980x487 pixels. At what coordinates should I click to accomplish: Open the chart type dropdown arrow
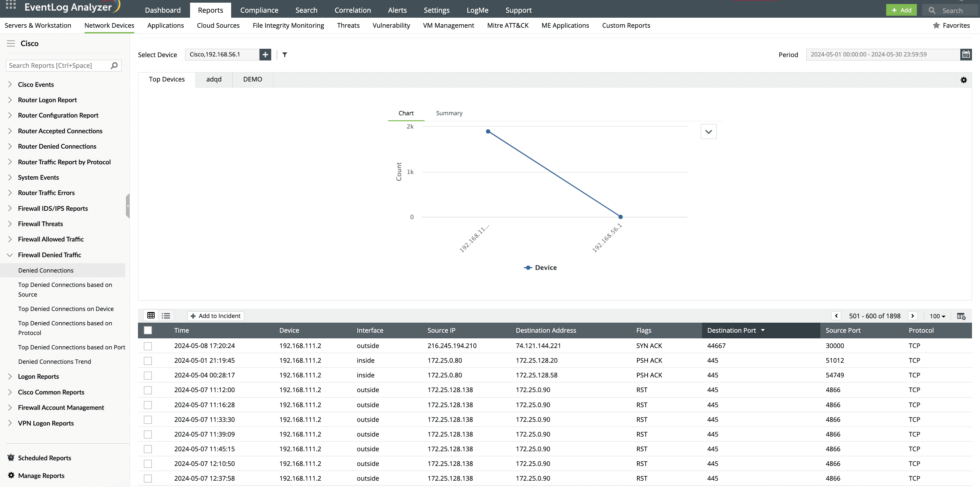pos(708,132)
